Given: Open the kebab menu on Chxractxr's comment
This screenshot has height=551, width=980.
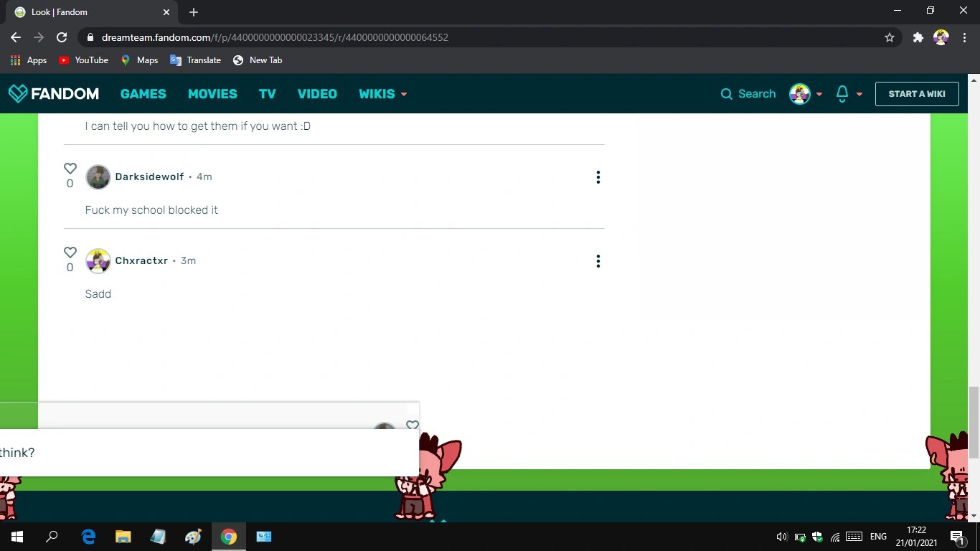Looking at the screenshot, I should click(598, 261).
